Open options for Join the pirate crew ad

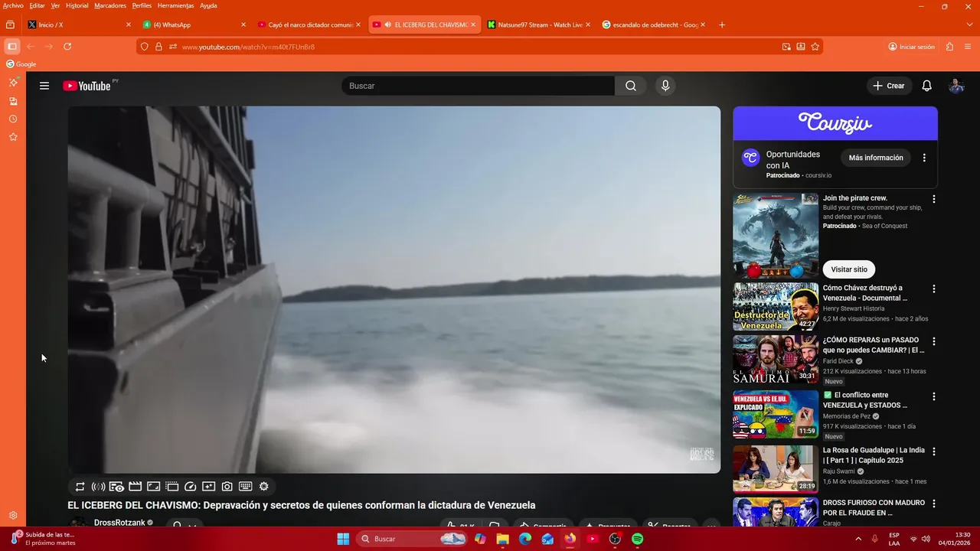click(933, 199)
